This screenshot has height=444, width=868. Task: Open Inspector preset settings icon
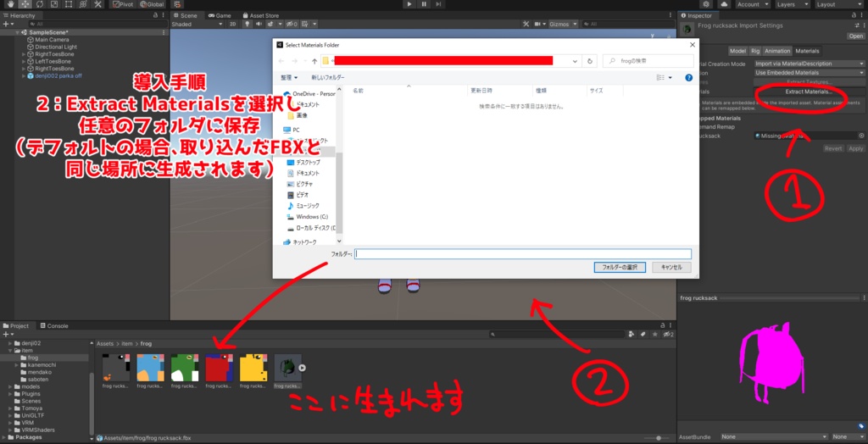[856, 25]
